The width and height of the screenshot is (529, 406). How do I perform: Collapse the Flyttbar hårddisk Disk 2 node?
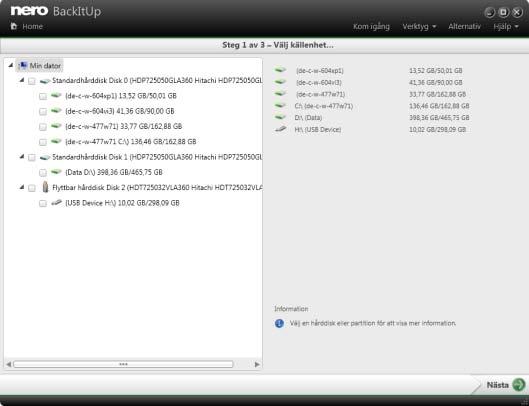[x=22, y=187]
